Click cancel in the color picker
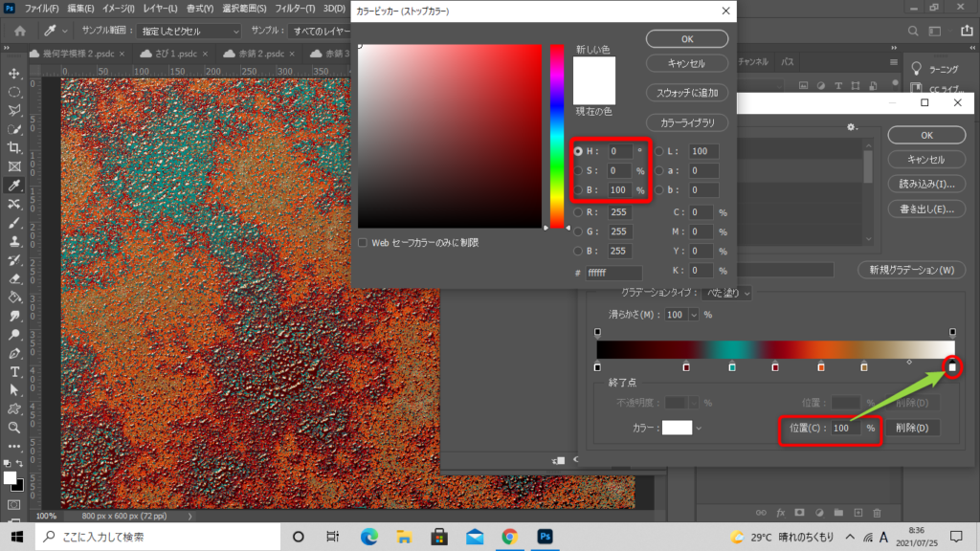 tap(687, 63)
